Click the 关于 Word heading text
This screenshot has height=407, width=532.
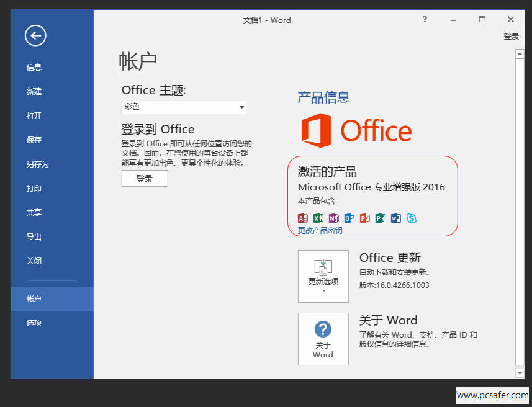(388, 320)
